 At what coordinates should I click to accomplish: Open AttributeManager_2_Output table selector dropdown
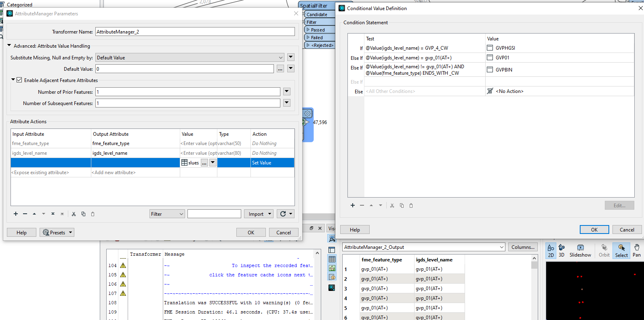[x=424, y=247]
